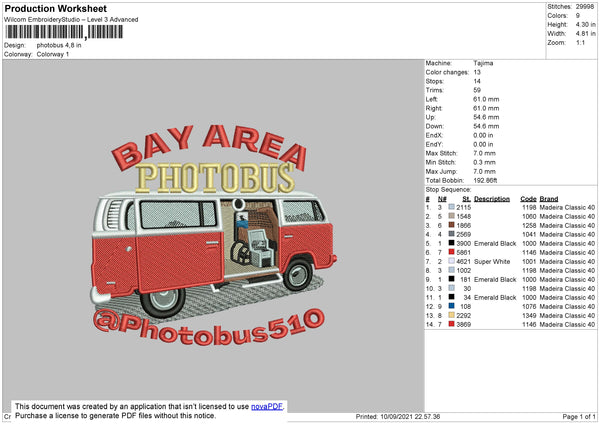Click 'Emerald Black' in the 34-stitch row
This screenshot has width=600, height=424.
495,297
